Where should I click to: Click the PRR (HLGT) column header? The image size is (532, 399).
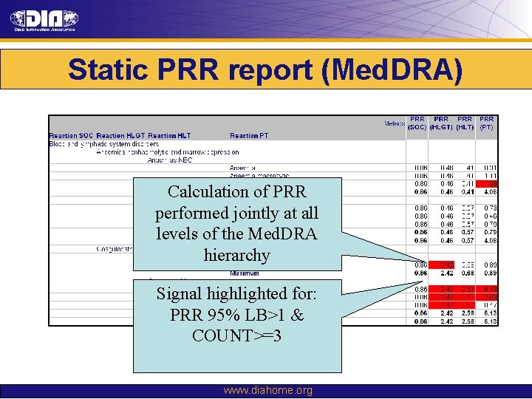[x=441, y=123]
